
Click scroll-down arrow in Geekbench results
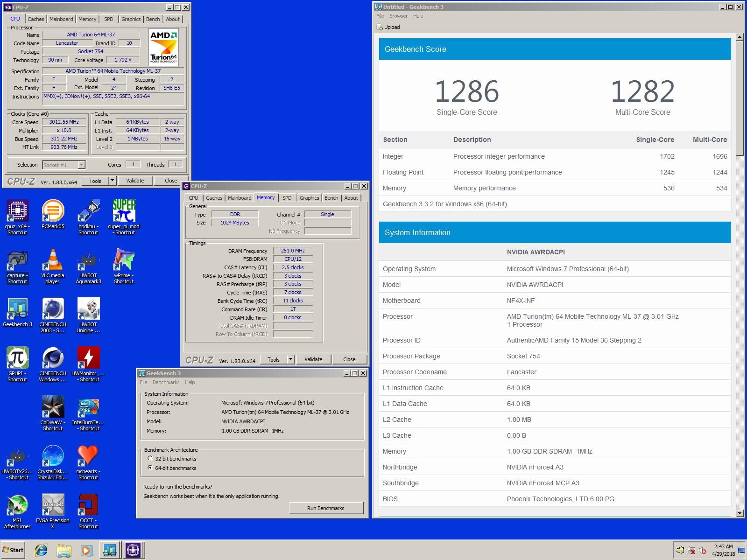pyautogui.click(x=740, y=513)
